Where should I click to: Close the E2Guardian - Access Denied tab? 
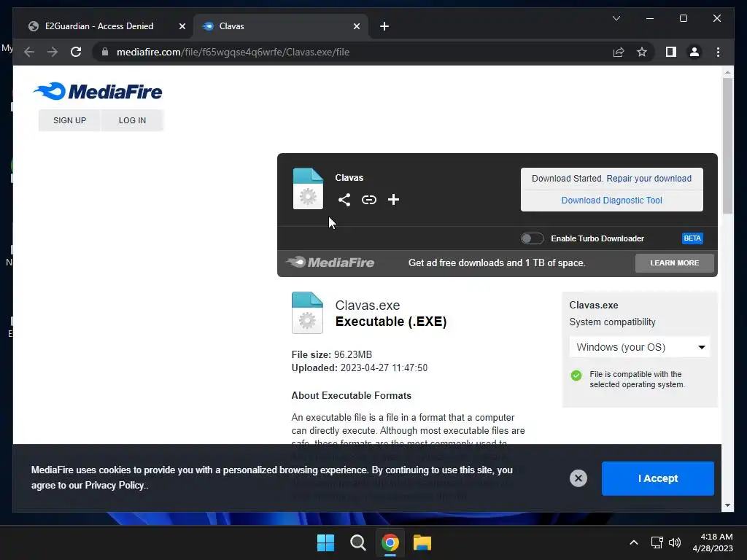point(182,26)
